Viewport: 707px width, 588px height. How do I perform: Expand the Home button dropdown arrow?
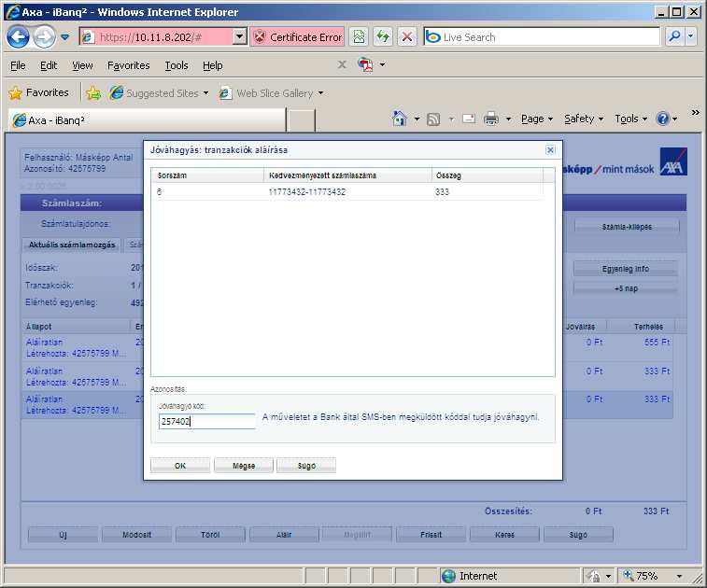click(x=417, y=119)
